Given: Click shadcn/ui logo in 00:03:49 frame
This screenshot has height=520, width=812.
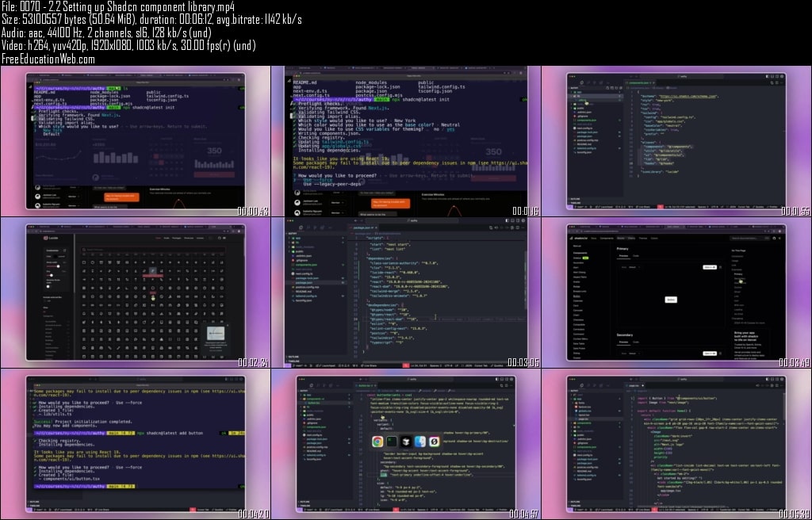Looking at the screenshot, I should pyautogui.click(x=580, y=239).
